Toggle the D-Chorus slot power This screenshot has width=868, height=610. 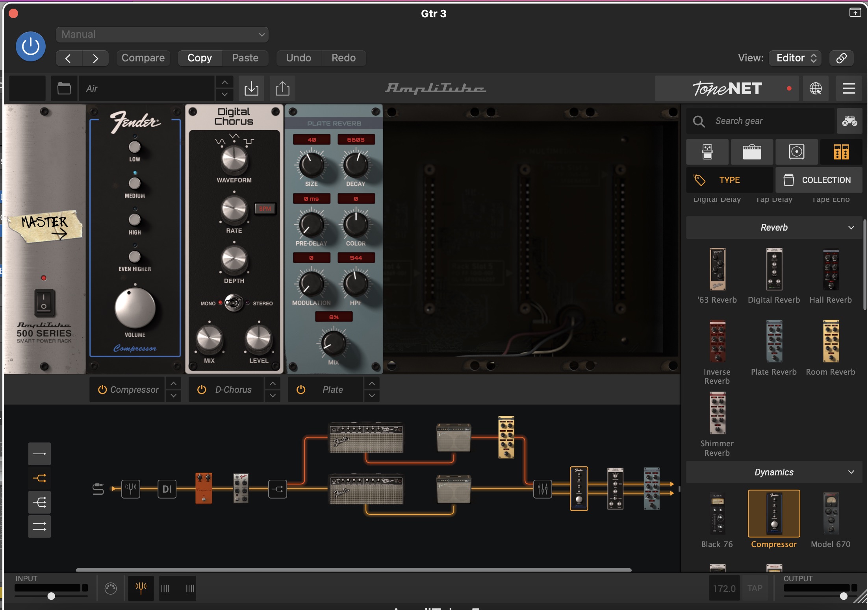[202, 390]
